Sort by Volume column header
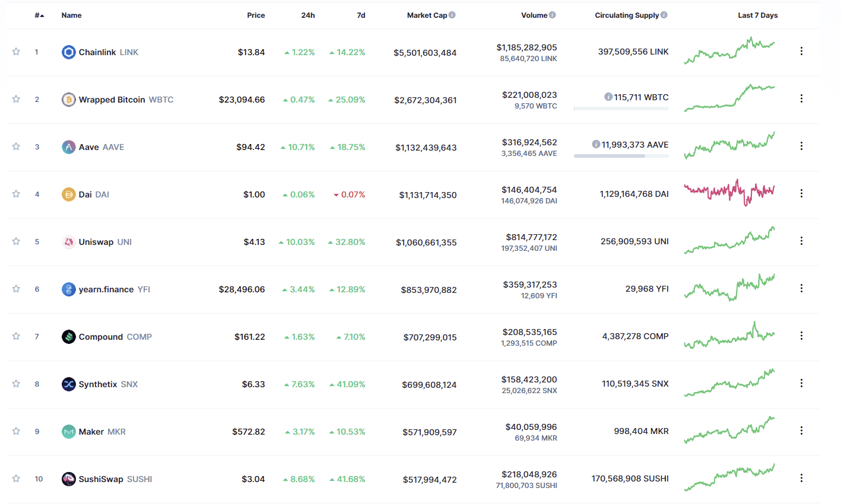This screenshot has height=504, width=841. click(534, 15)
